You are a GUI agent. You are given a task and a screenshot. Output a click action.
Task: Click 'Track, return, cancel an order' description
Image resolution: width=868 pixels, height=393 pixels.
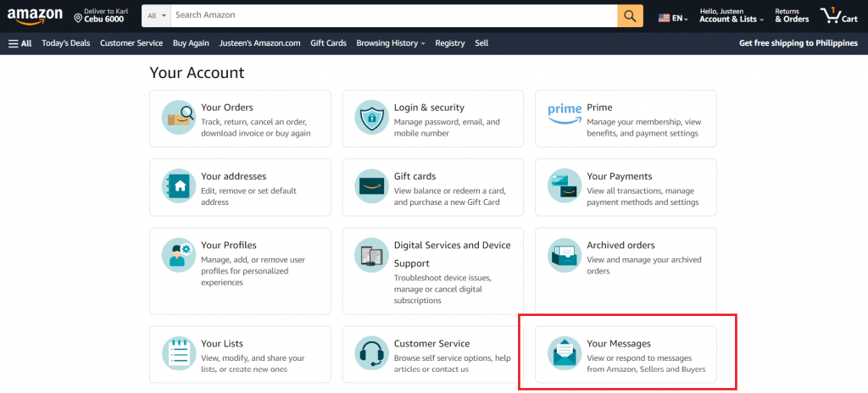(256, 127)
